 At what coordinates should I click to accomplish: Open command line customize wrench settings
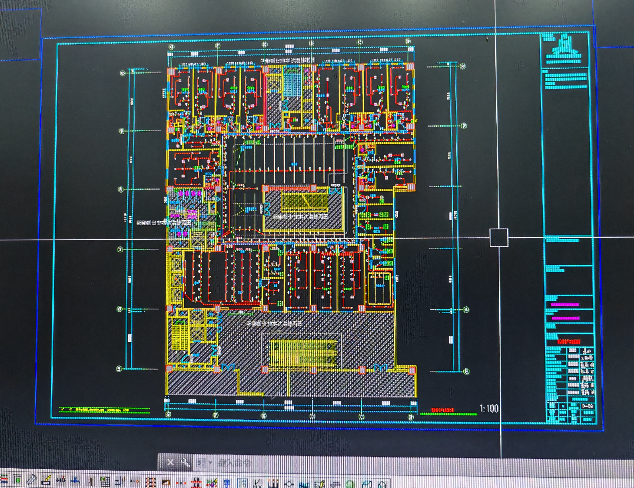point(186,462)
